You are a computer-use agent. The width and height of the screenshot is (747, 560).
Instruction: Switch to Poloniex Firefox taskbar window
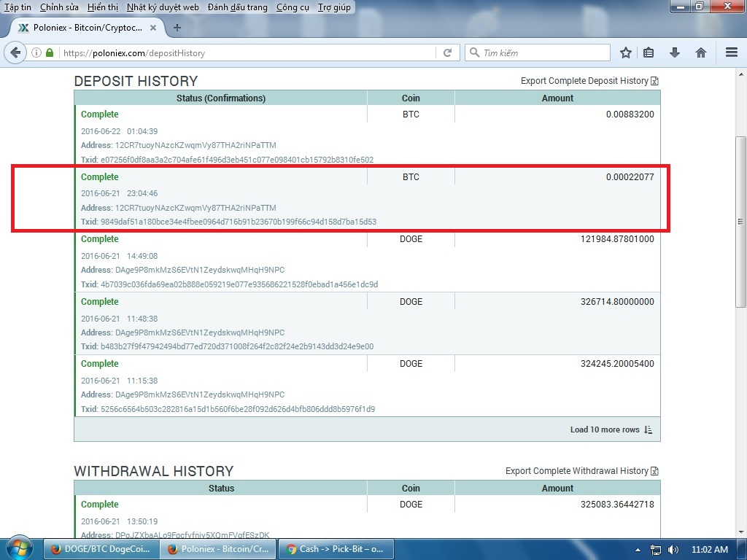click(218, 549)
